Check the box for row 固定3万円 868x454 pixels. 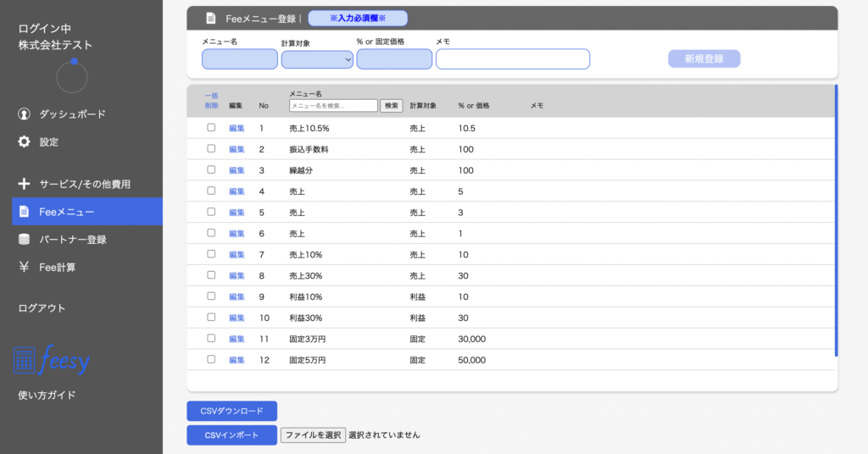211,338
